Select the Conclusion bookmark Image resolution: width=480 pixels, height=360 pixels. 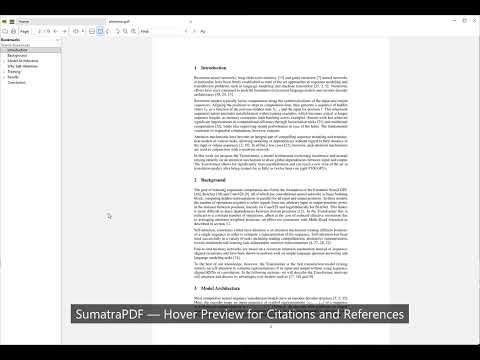point(17,82)
